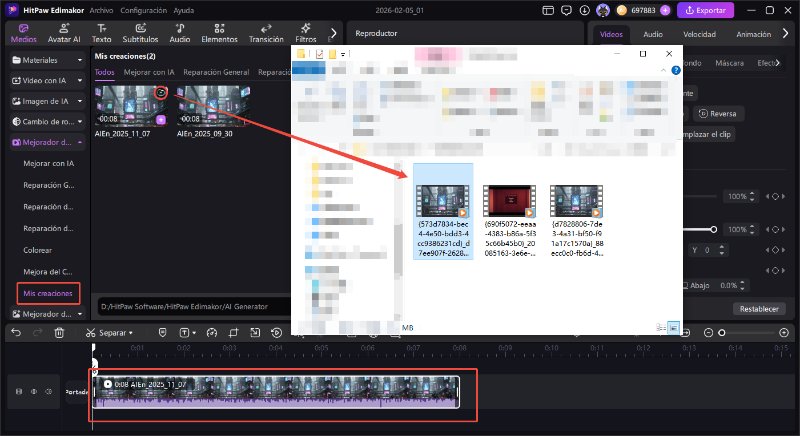
Task: Click the reverse playback icon in timeline toolbar
Action: (277, 332)
